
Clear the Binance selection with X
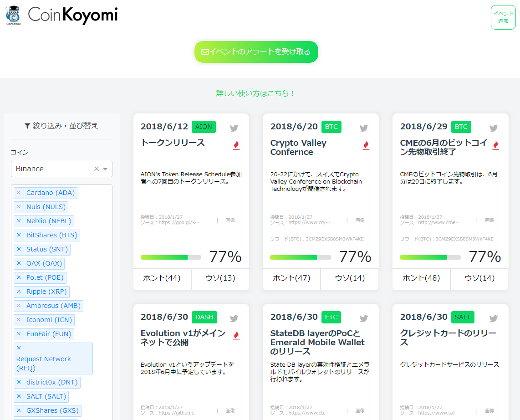pyautogui.click(x=97, y=169)
